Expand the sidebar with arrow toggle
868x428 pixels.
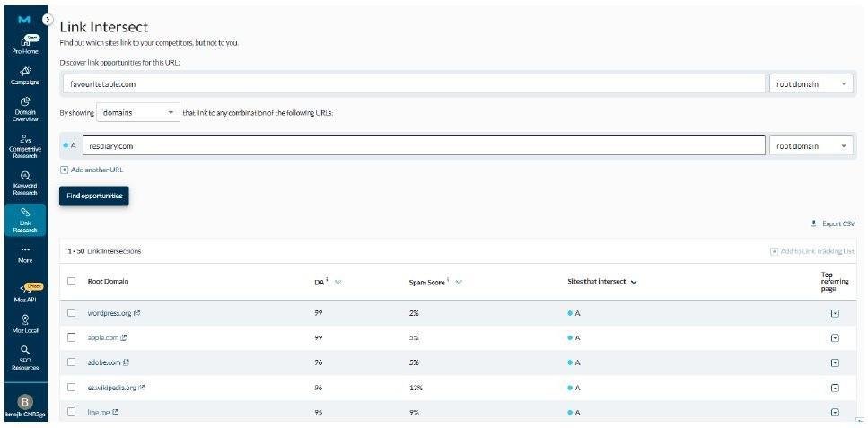[x=48, y=19]
